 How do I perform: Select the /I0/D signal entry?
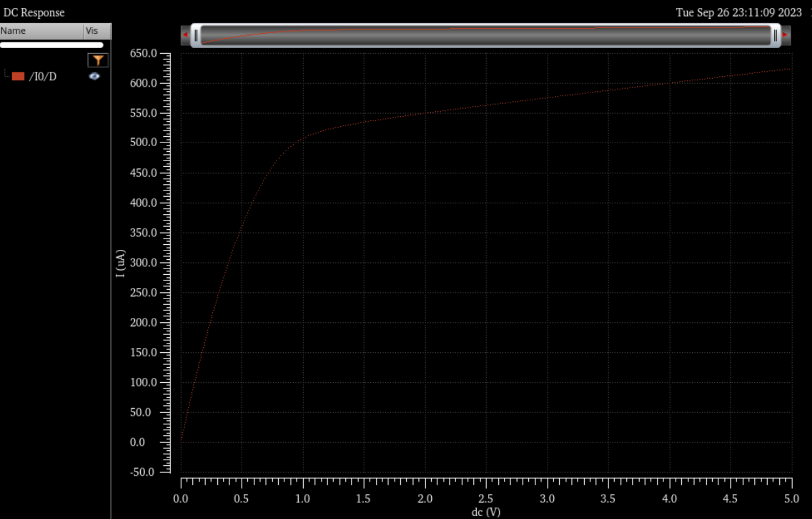(x=43, y=76)
